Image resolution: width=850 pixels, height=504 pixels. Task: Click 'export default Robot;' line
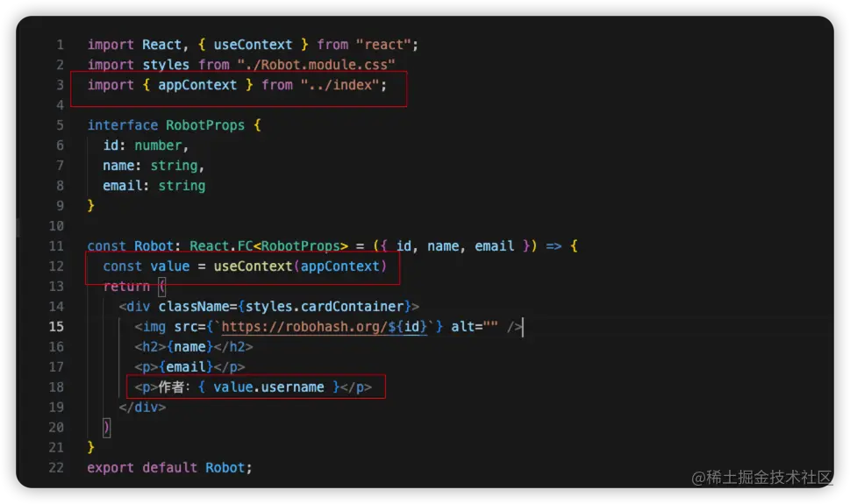click(169, 468)
